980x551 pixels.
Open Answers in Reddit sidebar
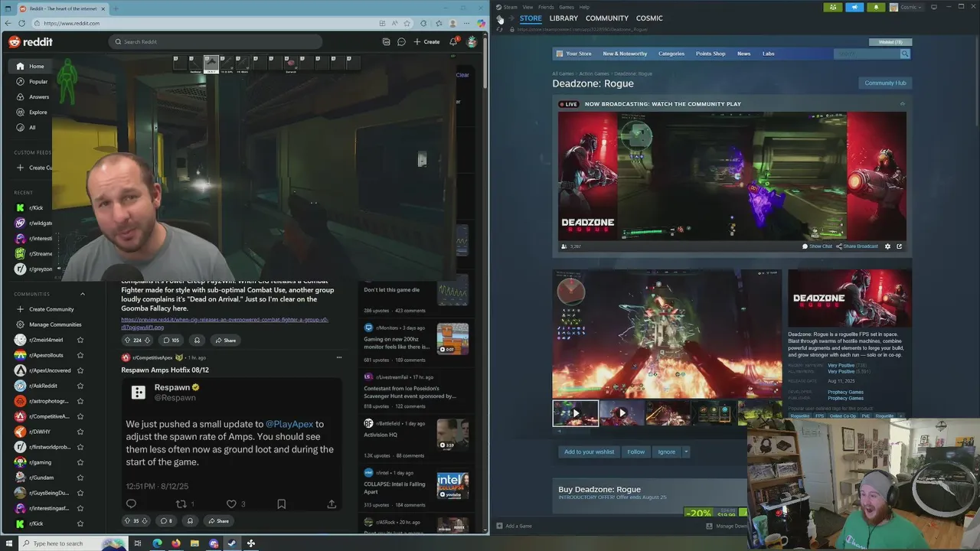33,97
